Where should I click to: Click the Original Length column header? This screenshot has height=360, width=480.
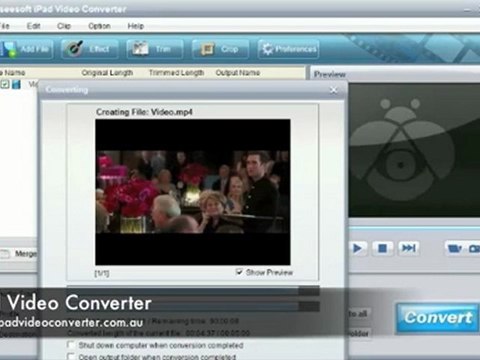pos(107,73)
